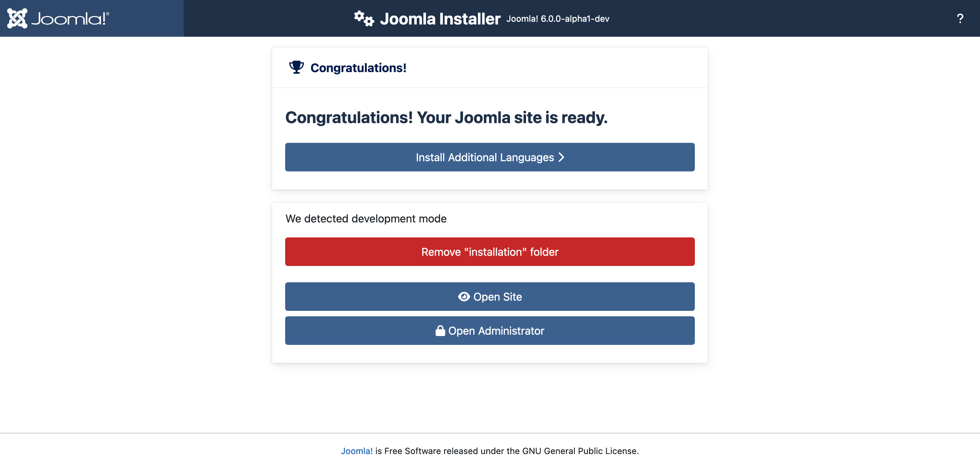This screenshot has height=468, width=980.
Task: Click the Congratulations section header
Action: point(358,67)
